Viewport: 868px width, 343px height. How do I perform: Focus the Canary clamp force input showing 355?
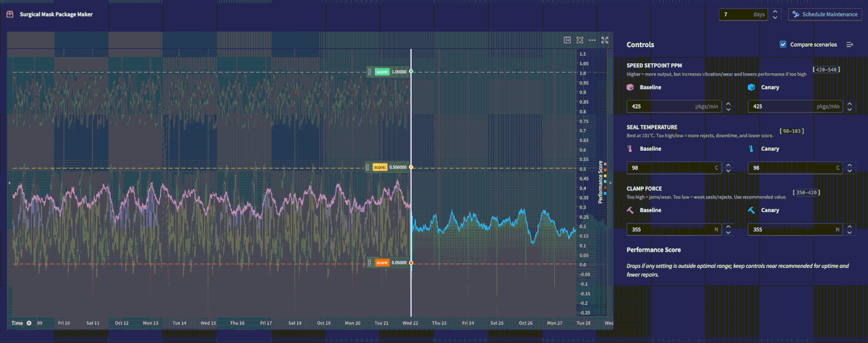[x=796, y=229]
